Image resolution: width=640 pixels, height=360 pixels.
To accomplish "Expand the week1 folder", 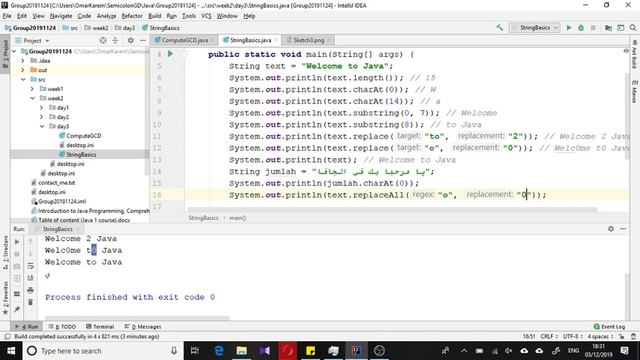I will (33, 89).
